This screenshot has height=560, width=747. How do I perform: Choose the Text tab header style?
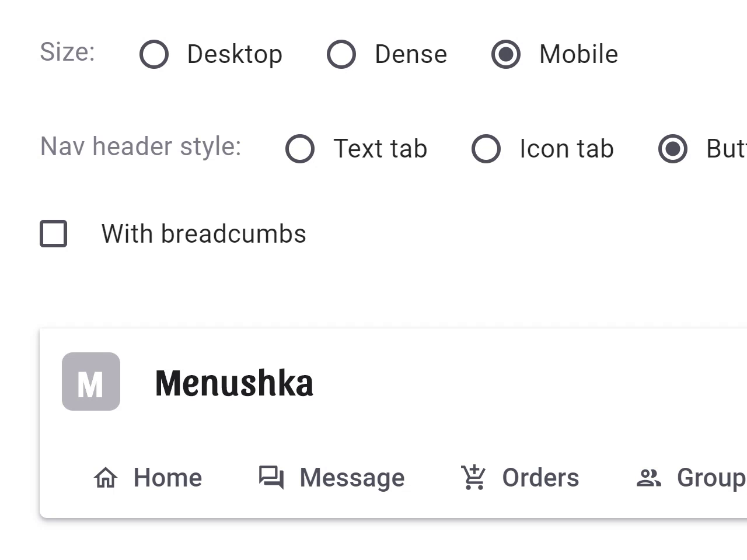click(x=300, y=149)
